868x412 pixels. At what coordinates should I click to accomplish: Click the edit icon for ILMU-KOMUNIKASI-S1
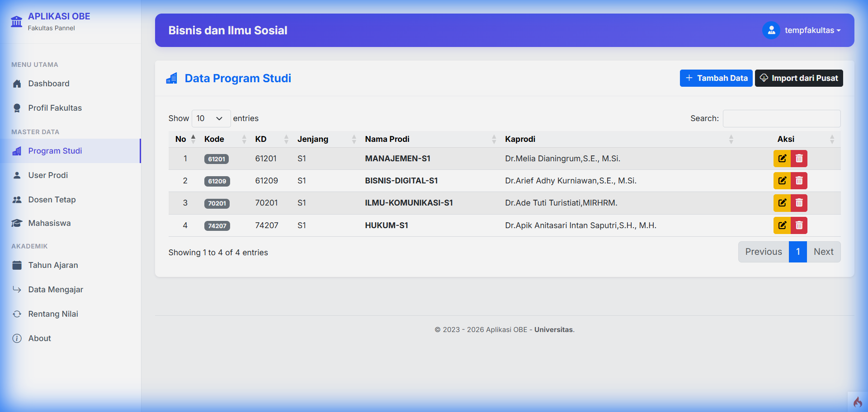point(782,203)
